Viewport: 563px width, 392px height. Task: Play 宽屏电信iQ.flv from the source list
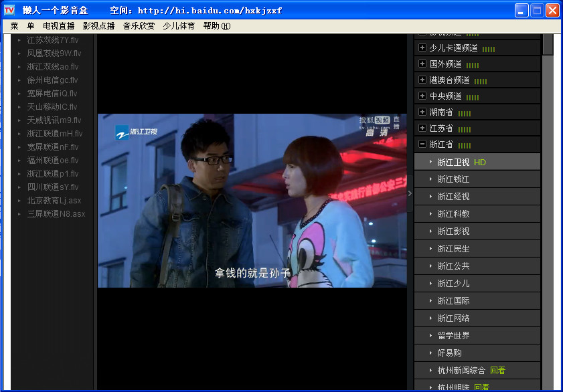tap(52, 93)
